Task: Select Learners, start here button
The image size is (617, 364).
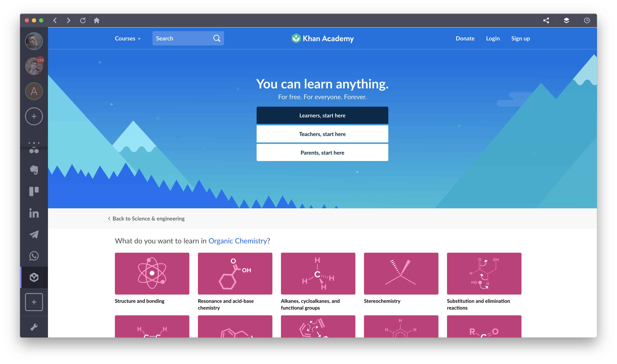Action: 322,115
